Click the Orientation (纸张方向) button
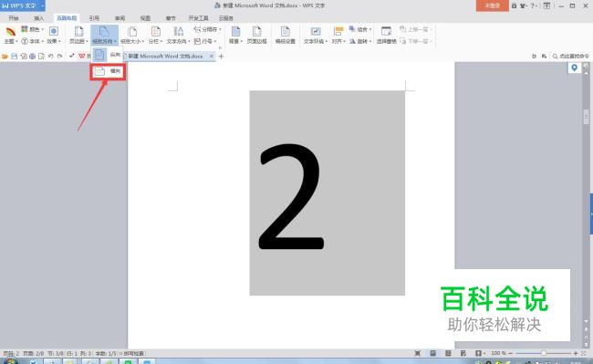 click(x=104, y=36)
